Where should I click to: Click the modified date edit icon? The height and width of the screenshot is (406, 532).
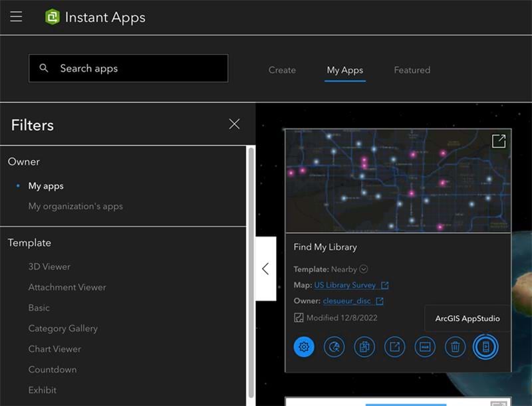[x=299, y=318]
